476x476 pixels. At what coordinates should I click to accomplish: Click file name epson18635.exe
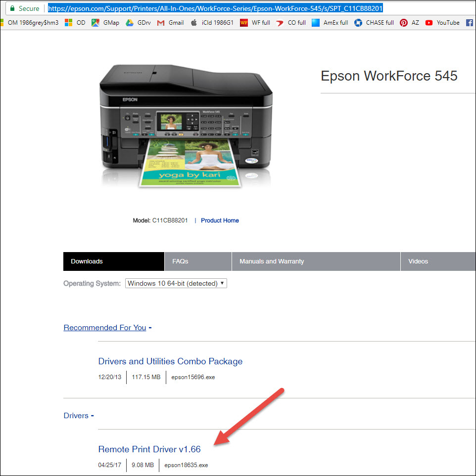point(186,465)
